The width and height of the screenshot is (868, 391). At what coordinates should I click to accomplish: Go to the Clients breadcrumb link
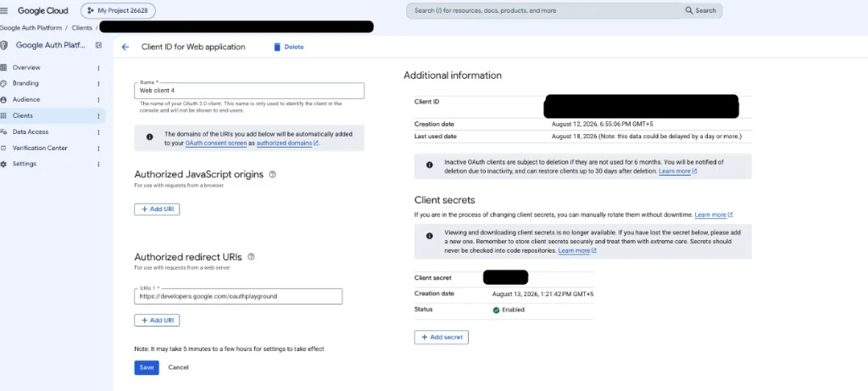click(x=82, y=28)
